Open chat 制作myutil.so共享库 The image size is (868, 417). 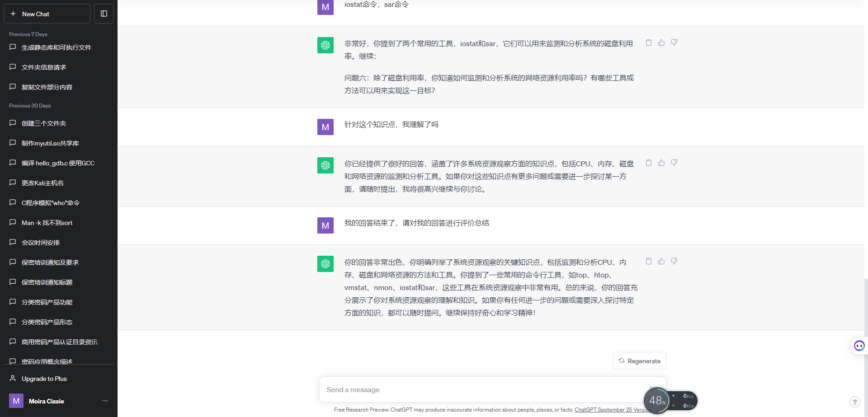point(59,143)
